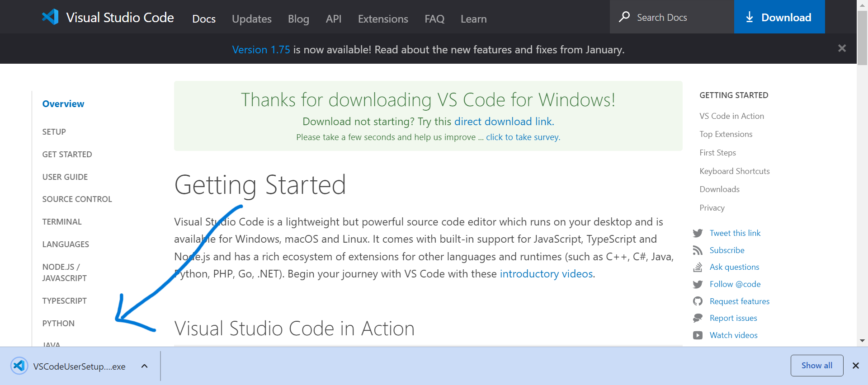This screenshot has width=868, height=385.
Task: Click the VSCodeUserSetup file icon in downloads bar
Action: pyautogui.click(x=19, y=366)
